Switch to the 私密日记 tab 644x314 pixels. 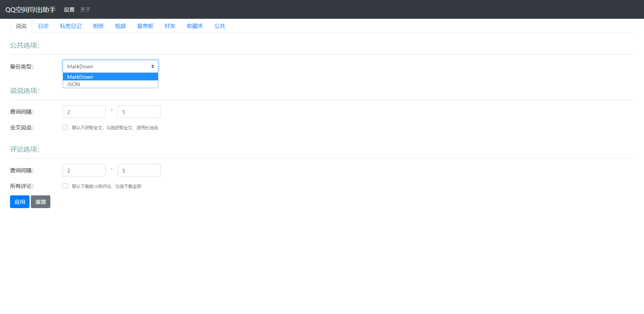[x=71, y=26]
